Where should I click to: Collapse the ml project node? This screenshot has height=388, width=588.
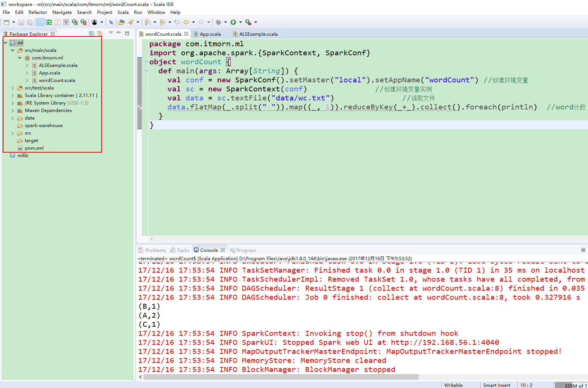[6, 43]
